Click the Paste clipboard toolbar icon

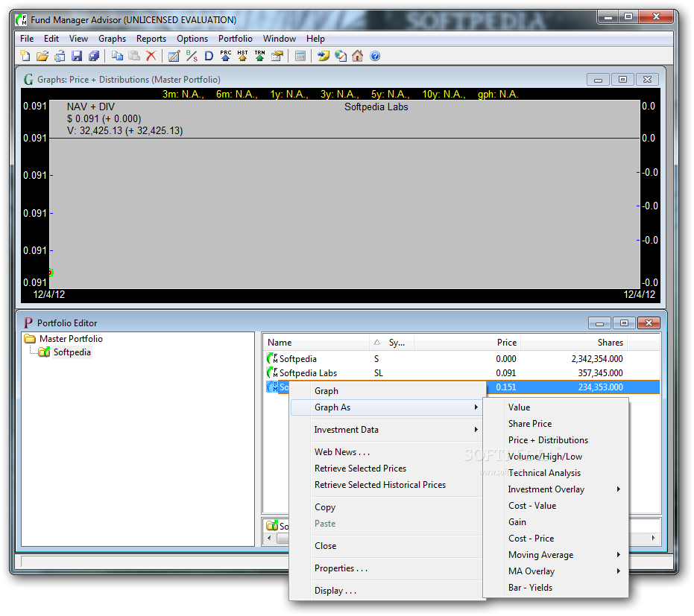[x=134, y=56]
